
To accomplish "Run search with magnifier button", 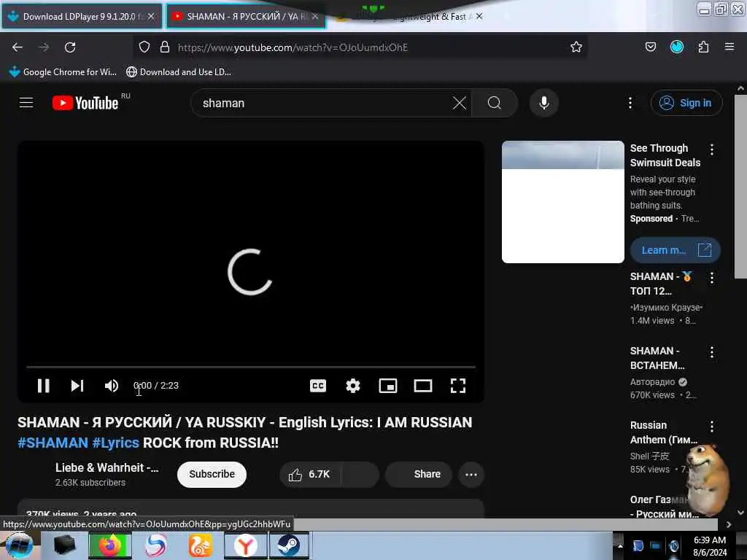I will [x=495, y=103].
